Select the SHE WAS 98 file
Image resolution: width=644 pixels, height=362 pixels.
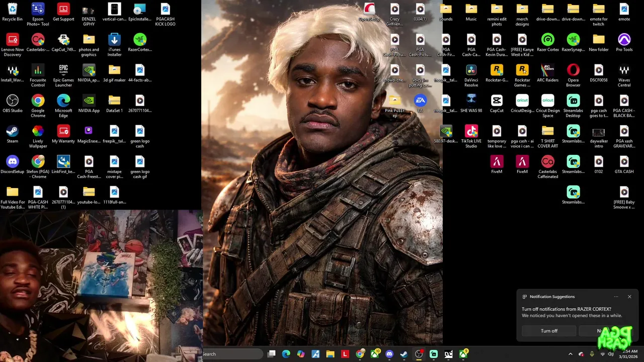pos(471,104)
